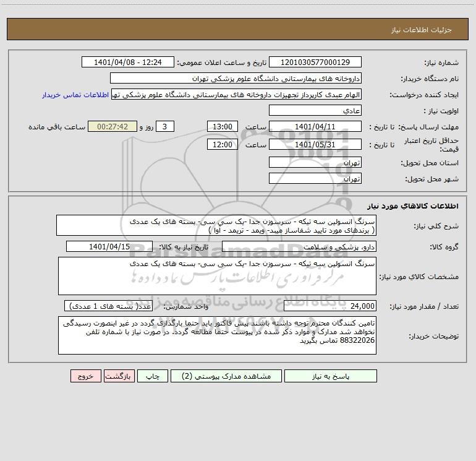Click goods group field 'دارو، پزشکی و سلامت'
The height and width of the screenshot is (461, 476).
coord(299,246)
